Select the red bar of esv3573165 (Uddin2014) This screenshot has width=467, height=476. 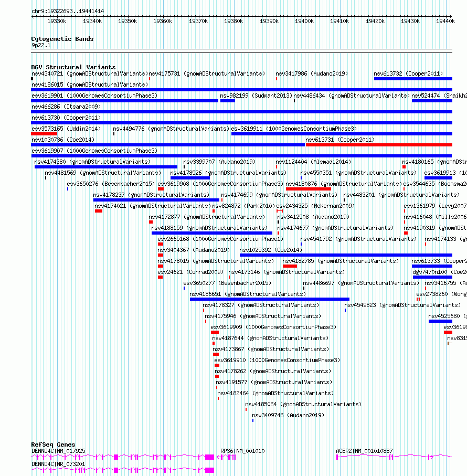pyautogui.click(x=44, y=134)
